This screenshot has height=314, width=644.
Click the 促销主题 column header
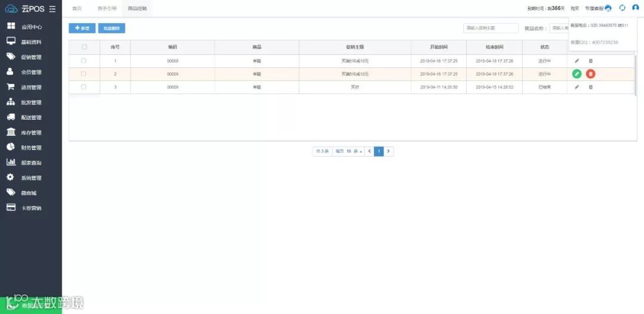pyautogui.click(x=355, y=47)
